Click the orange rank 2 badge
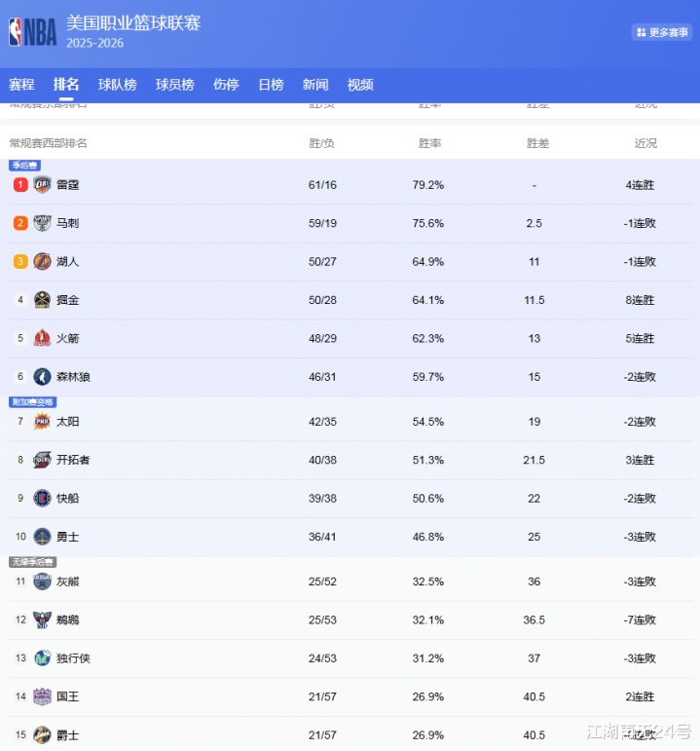 [20, 223]
